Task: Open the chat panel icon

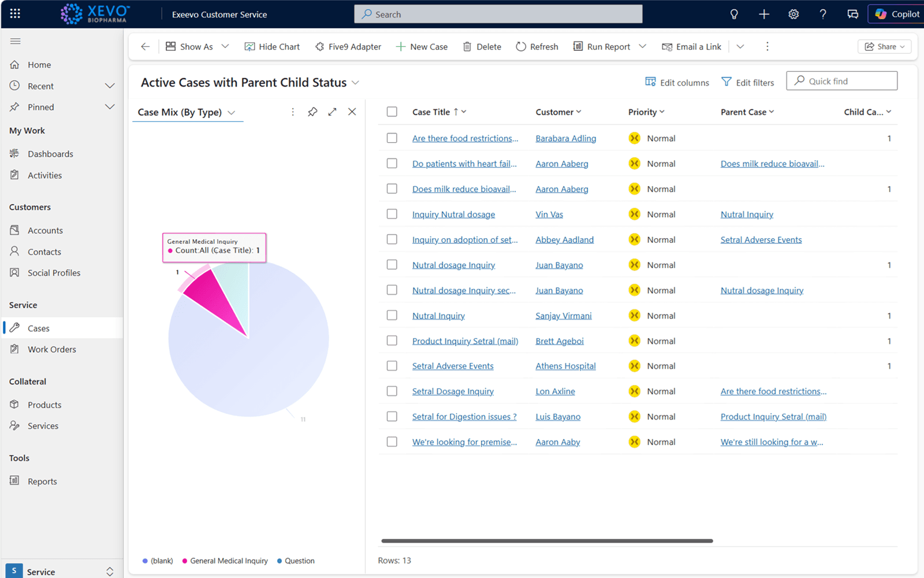Action: 852,14
